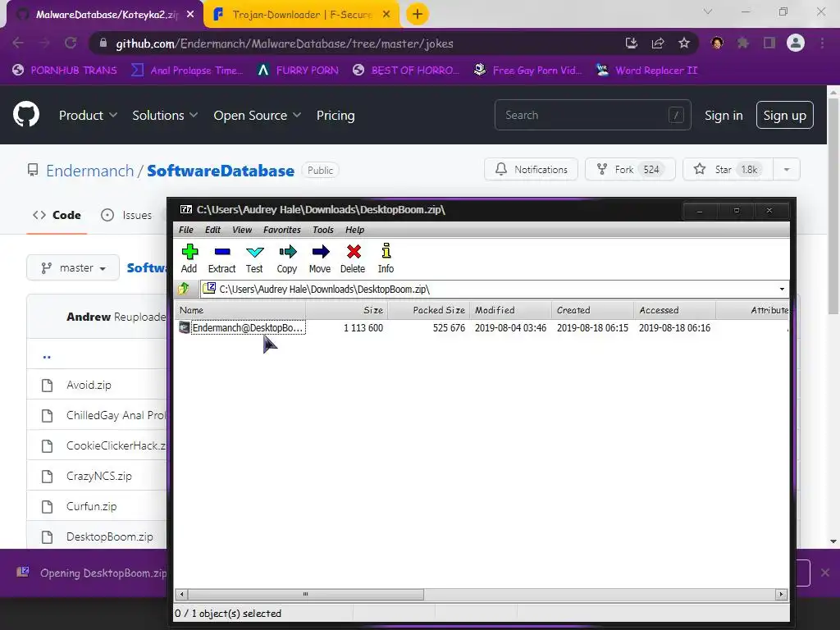Viewport: 840px width, 630px height.
Task: Open the SoftwareDatabase repository link
Action: [220, 171]
